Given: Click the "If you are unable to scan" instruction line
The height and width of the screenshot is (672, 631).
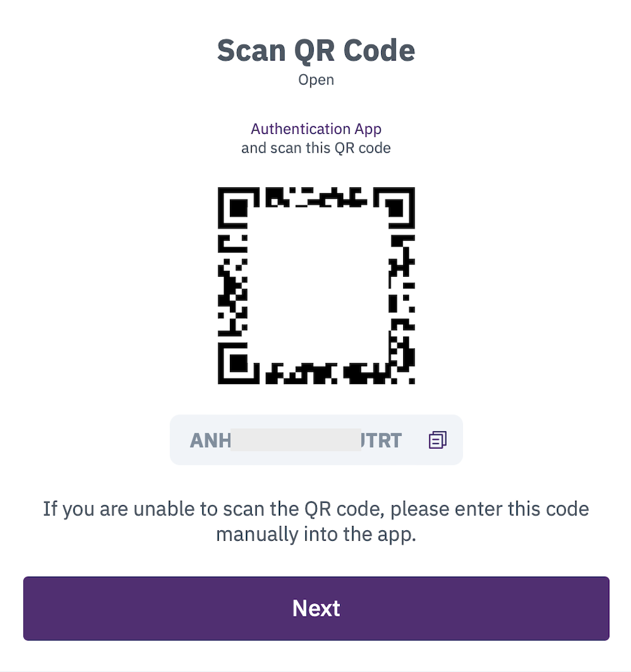Looking at the screenshot, I should pos(316,509).
